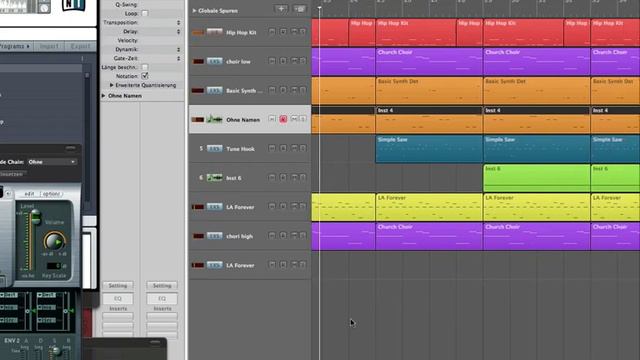Disable the red record button on Ohne Namen track
Screen dimensions: 640x360
pos(283,119)
